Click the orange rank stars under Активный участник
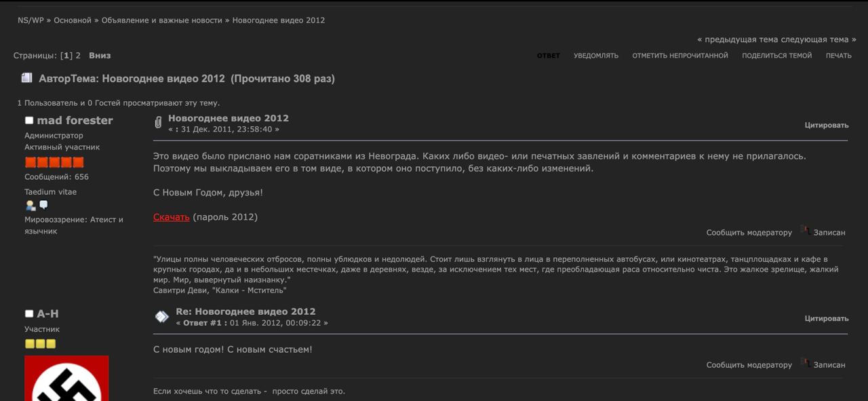The width and height of the screenshot is (868, 401). [x=54, y=162]
